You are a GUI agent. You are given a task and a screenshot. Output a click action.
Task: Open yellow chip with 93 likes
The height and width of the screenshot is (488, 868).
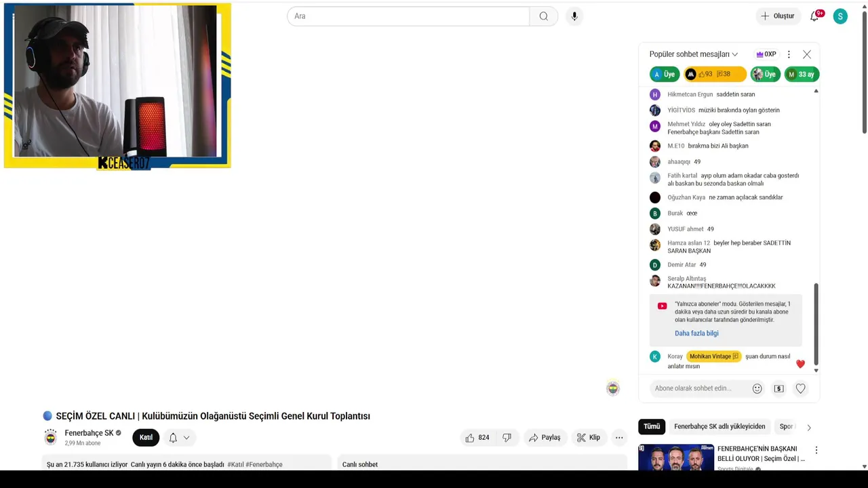(x=715, y=75)
